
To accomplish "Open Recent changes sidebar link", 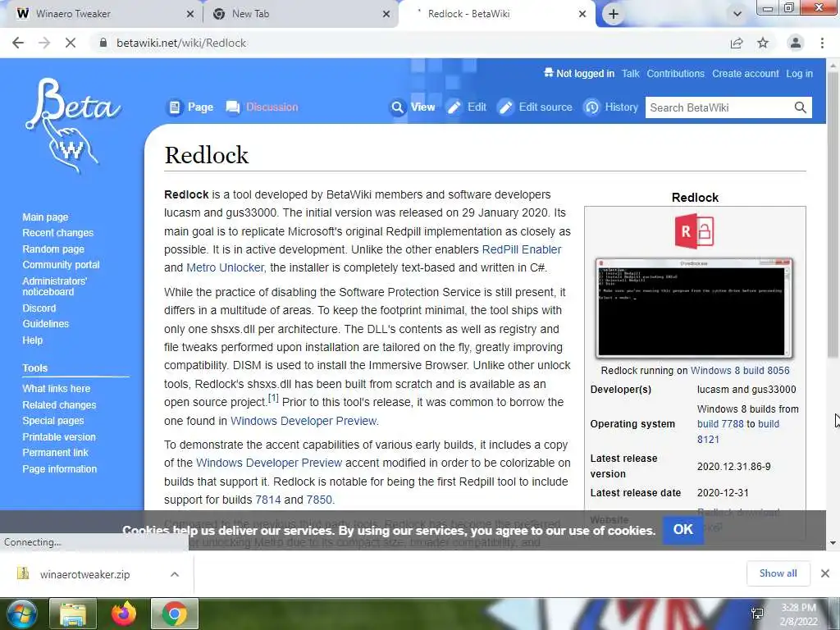I will click(58, 232).
